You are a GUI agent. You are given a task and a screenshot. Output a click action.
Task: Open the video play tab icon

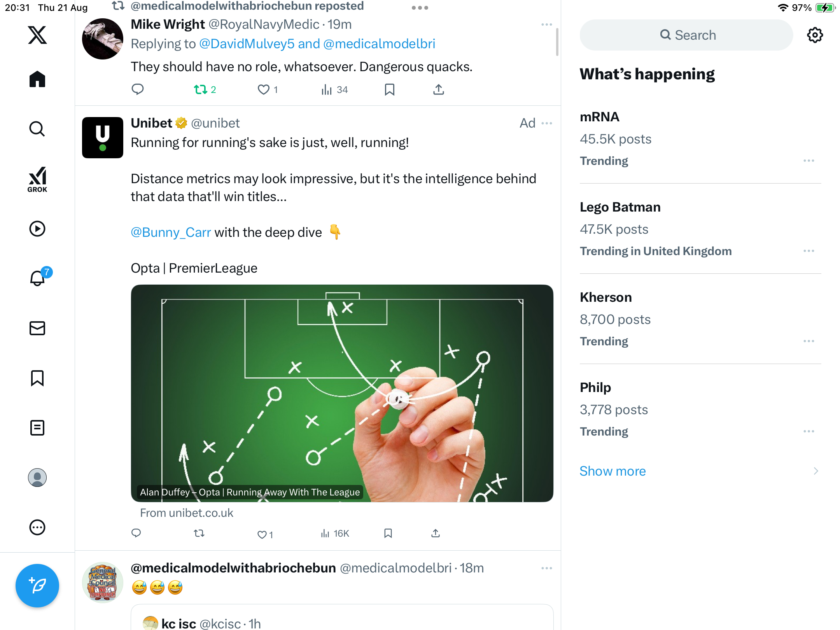(x=37, y=229)
